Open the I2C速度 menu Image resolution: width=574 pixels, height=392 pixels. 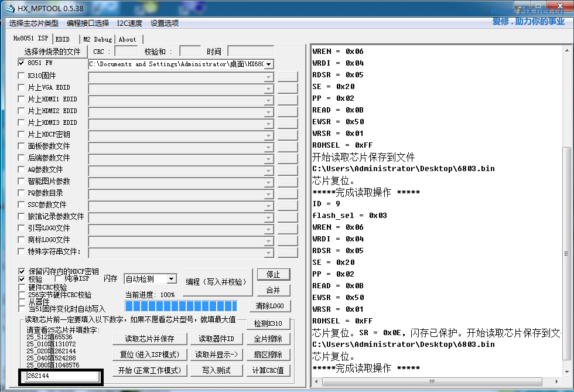tap(129, 23)
